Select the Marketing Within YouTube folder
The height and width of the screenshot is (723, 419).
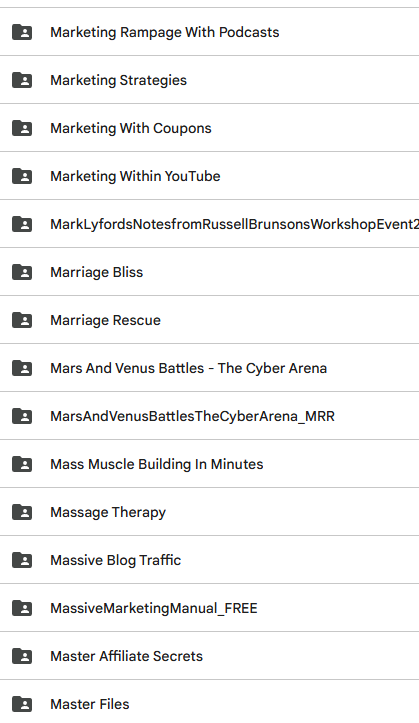[209, 176]
